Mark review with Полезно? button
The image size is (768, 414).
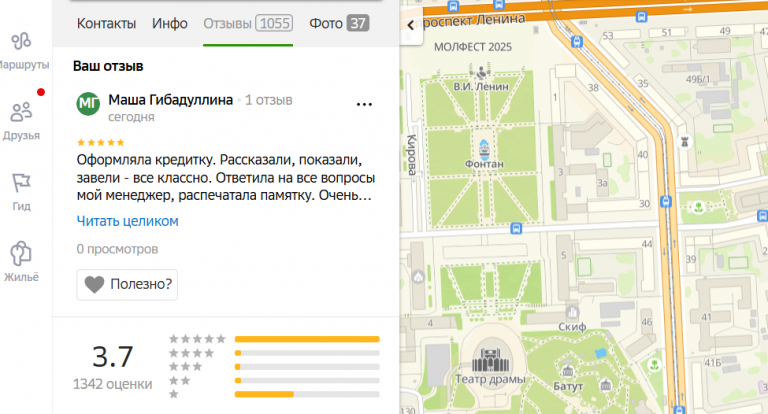(x=127, y=284)
